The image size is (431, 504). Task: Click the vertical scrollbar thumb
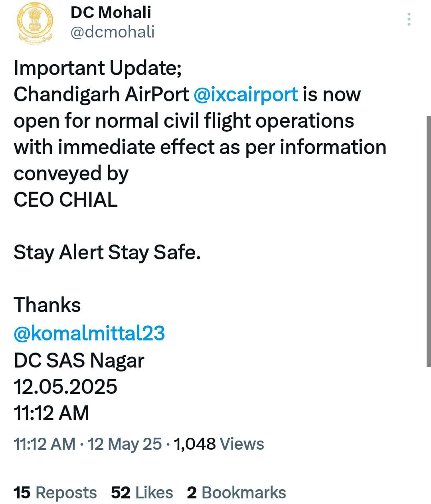[429, 241]
